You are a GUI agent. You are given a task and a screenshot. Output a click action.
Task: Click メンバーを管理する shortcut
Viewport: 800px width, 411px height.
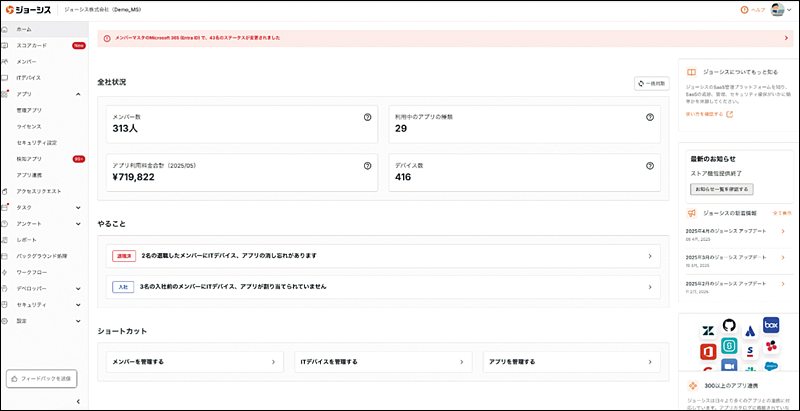tap(195, 361)
